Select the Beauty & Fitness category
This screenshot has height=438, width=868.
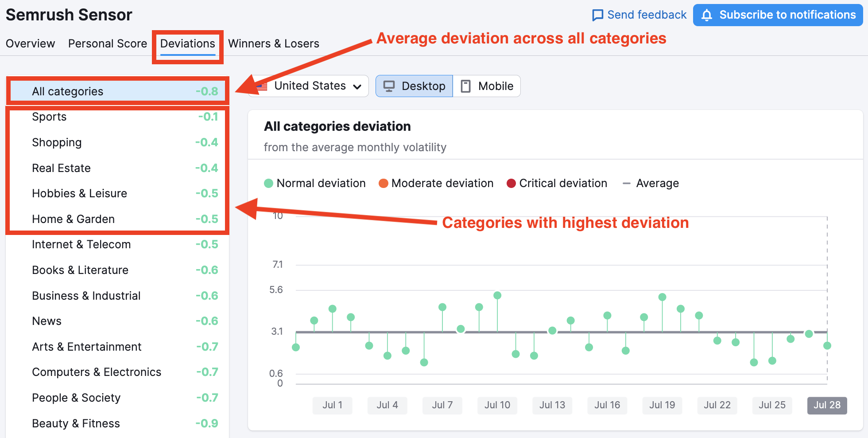coord(76,423)
